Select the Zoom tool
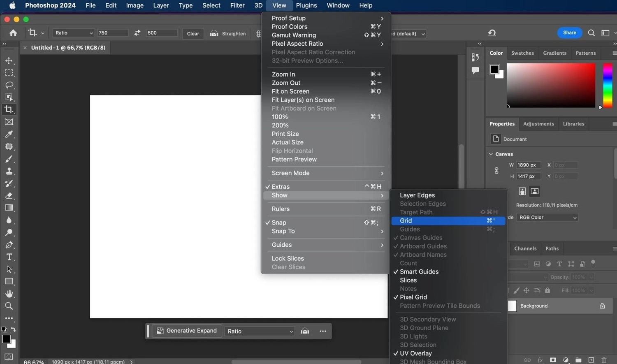The height and width of the screenshot is (364, 617). point(9,306)
